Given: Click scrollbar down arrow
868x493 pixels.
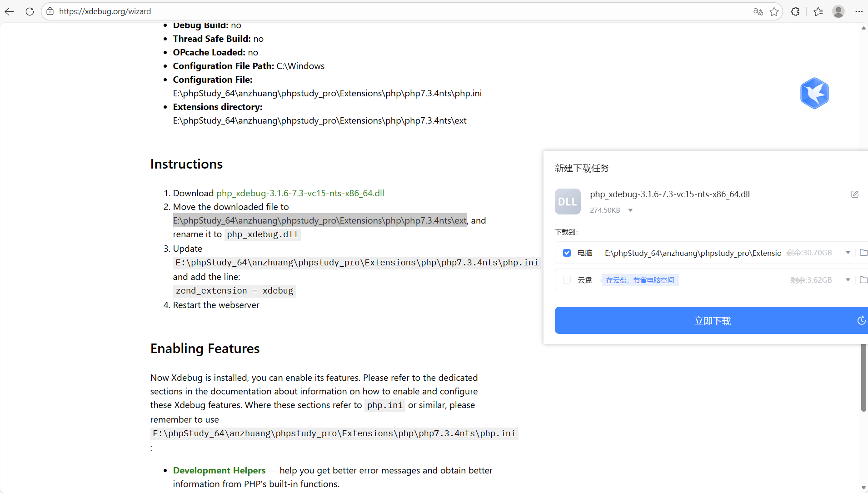Looking at the screenshot, I should pyautogui.click(x=863, y=488).
